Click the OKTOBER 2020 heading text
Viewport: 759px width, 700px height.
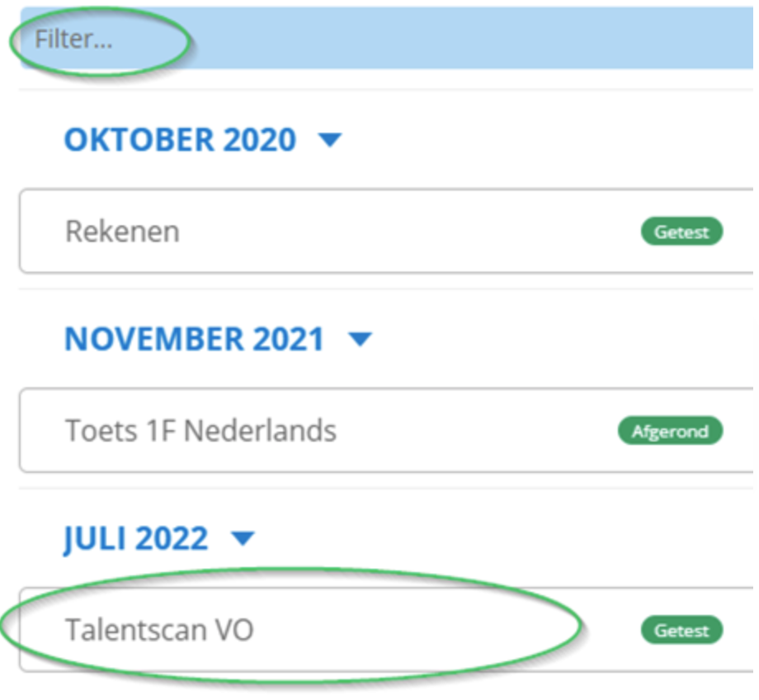click(x=180, y=140)
